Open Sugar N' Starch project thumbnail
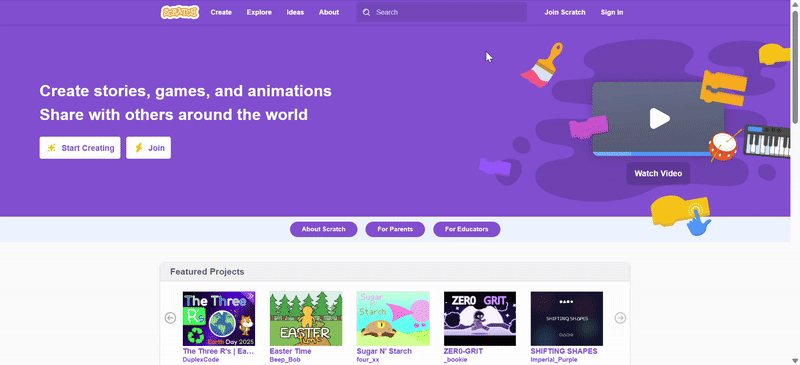 (393, 319)
